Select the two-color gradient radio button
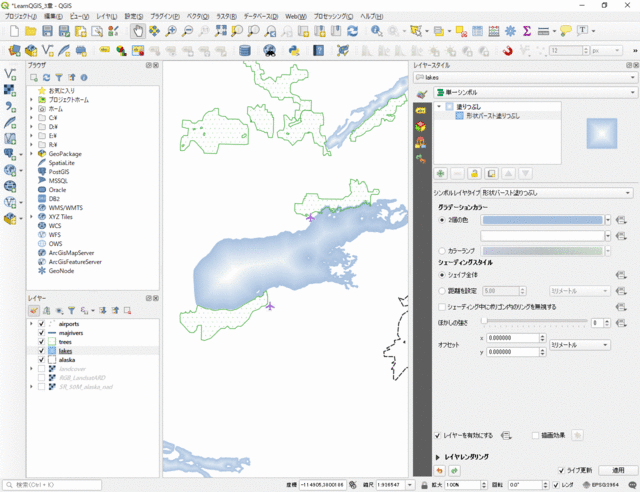640x492 pixels. pos(442,220)
